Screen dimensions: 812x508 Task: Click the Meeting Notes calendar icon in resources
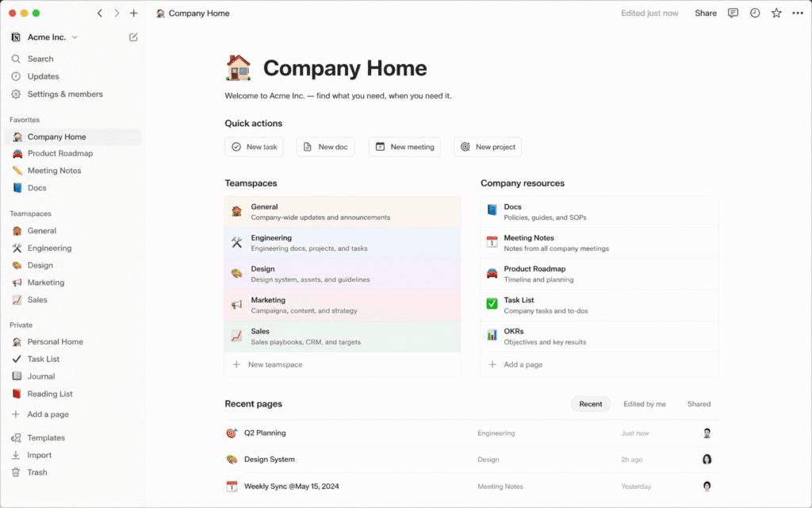pos(492,242)
